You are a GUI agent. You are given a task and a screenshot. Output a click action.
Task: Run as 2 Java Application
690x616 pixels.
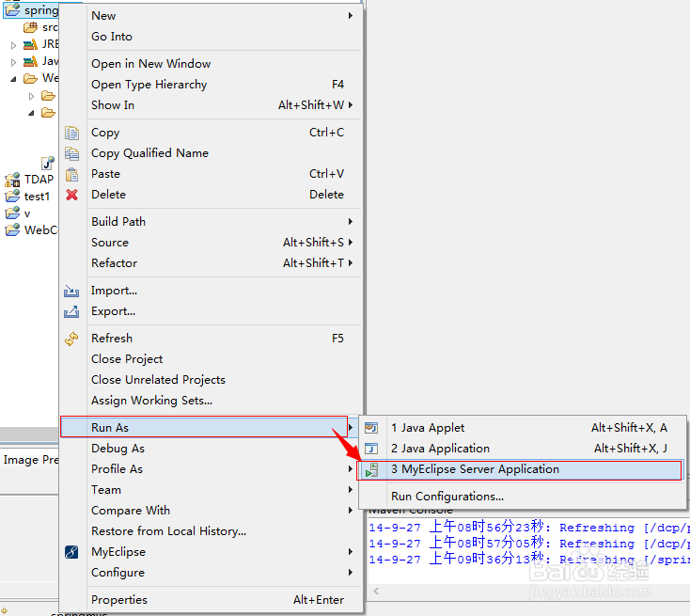tap(523, 449)
